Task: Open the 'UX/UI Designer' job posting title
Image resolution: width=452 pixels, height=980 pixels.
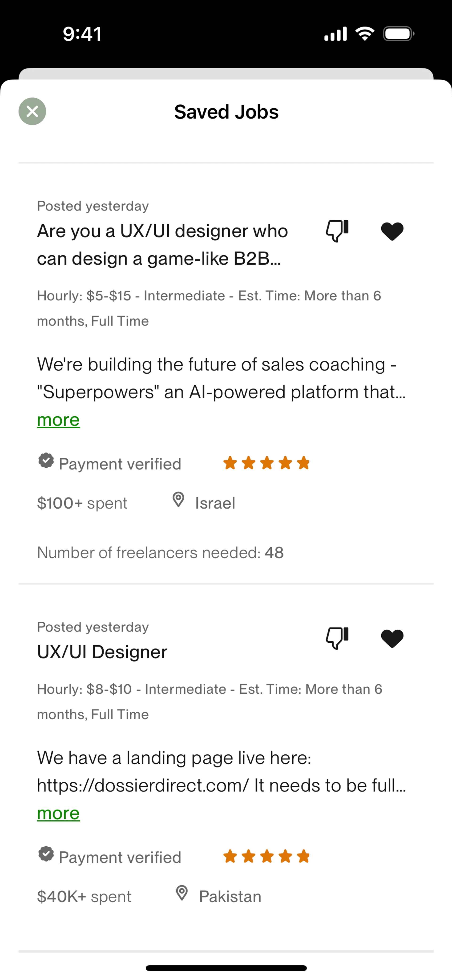Action: pos(102,652)
